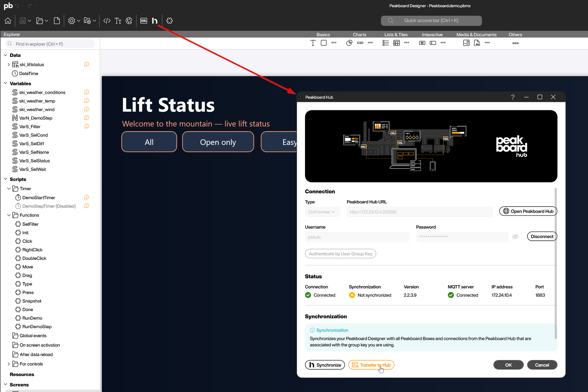Click the Username field

(x=357, y=237)
